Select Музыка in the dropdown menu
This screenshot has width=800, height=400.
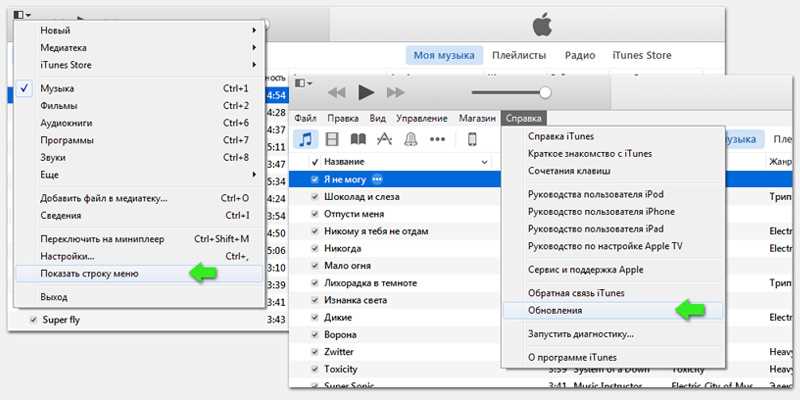[140, 88]
